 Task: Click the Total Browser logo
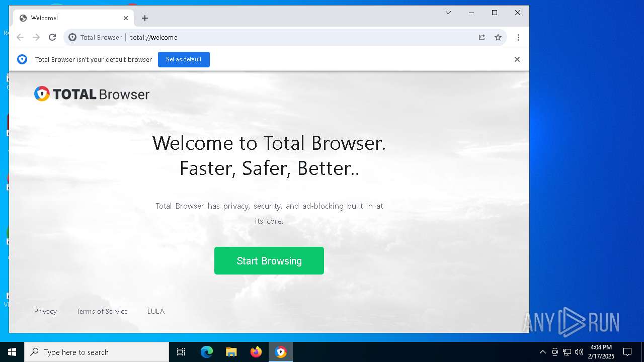pyautogui.click(x=92, y=94)
